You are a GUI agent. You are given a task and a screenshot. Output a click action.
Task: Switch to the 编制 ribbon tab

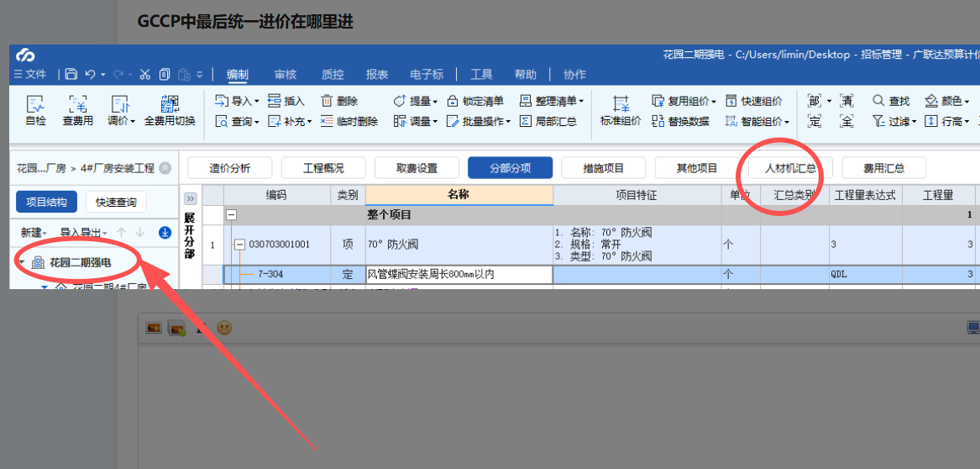click(238, 75)
